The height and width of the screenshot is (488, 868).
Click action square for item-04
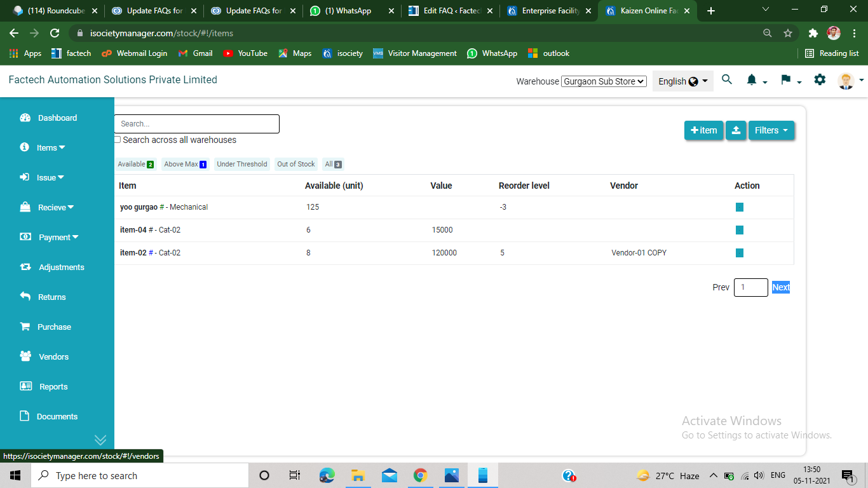[740, 230]
